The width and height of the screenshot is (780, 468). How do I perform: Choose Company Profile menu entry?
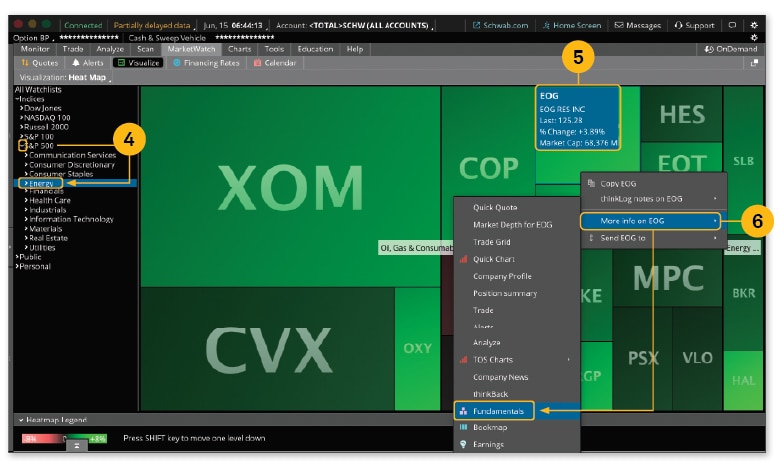[x=517, y=277]
